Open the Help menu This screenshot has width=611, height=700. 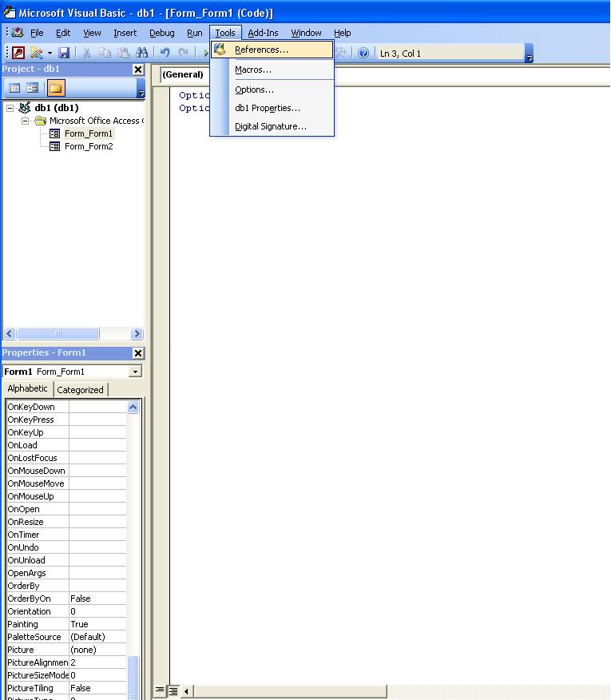pyautogui.click(x=343, y=33)
